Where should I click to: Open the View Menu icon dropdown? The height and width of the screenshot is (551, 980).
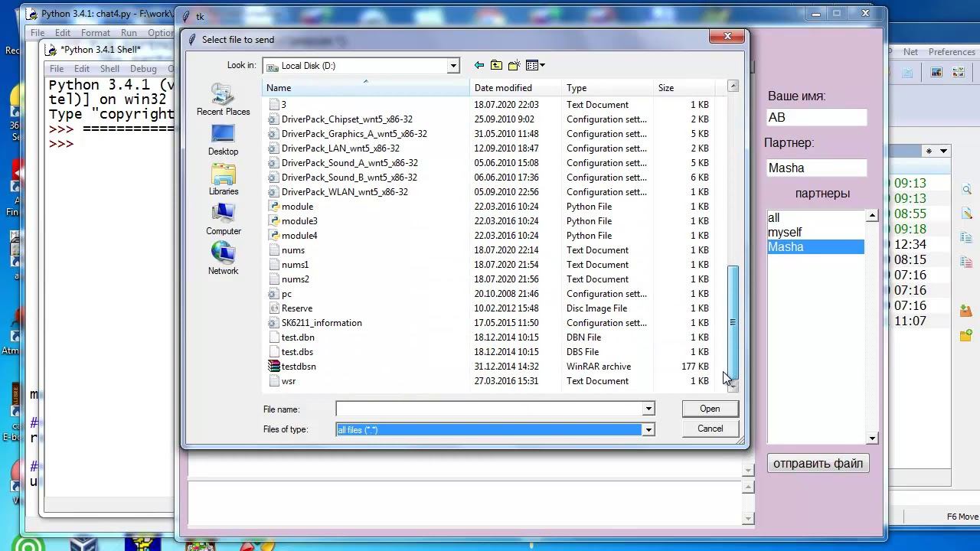point(535,65)
